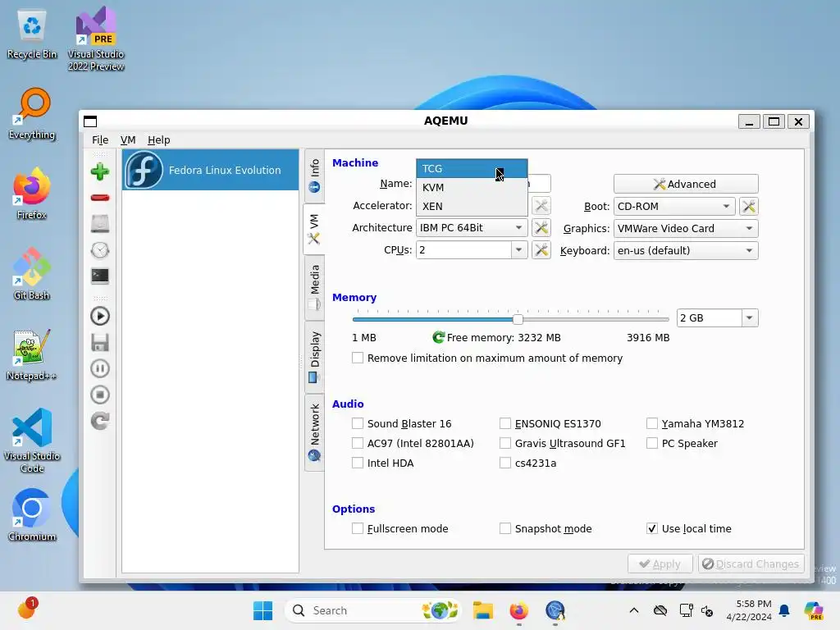Screen dimensions: 840x630
Task: Launch Everything search desktop icon
Action: click(x=32, y=113)
